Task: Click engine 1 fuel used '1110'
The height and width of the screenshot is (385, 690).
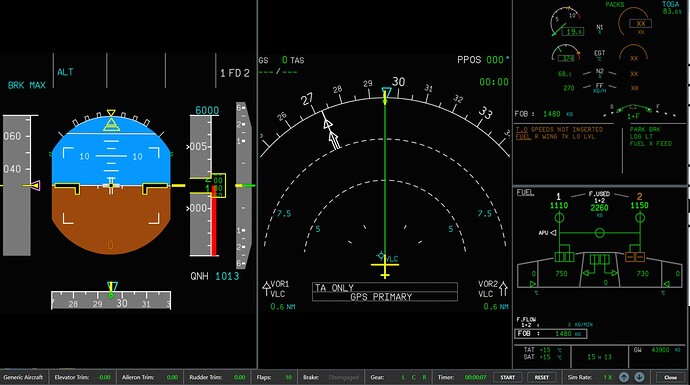Action: [559, 205]
